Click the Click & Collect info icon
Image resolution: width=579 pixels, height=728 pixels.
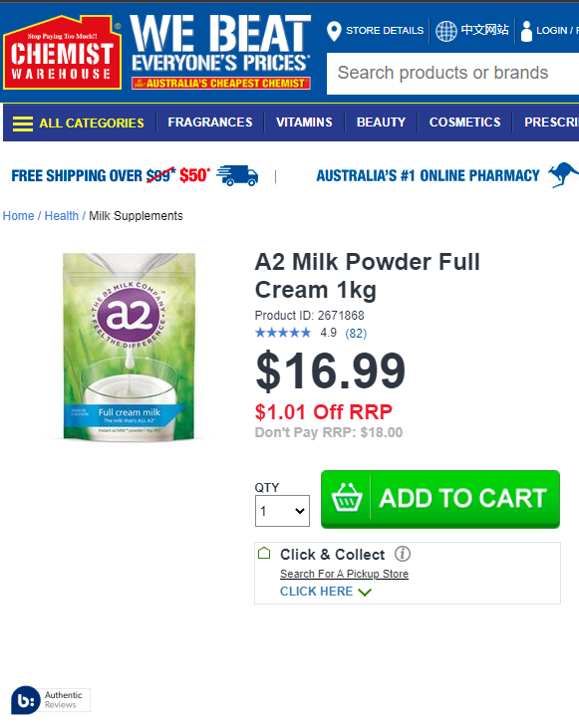pyautogui.click(x=403, y=554)
